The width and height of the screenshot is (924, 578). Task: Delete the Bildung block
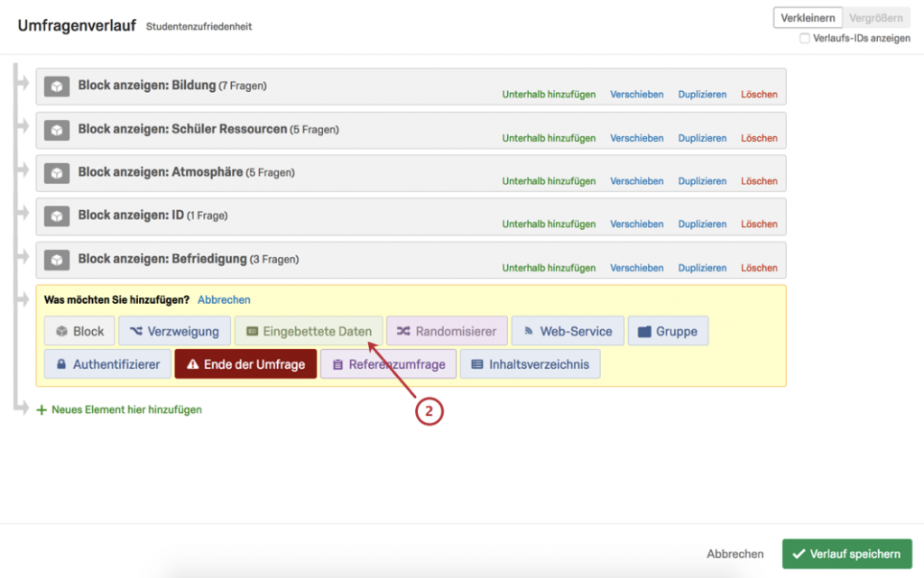coord(759,94)
